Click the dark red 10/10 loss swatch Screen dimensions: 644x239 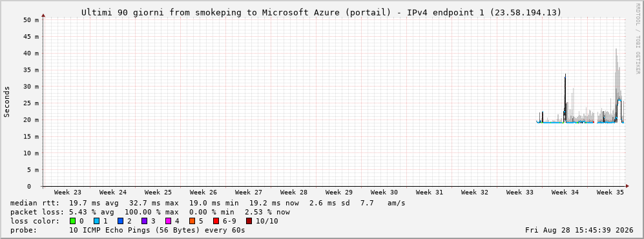[x=249, y=221]
